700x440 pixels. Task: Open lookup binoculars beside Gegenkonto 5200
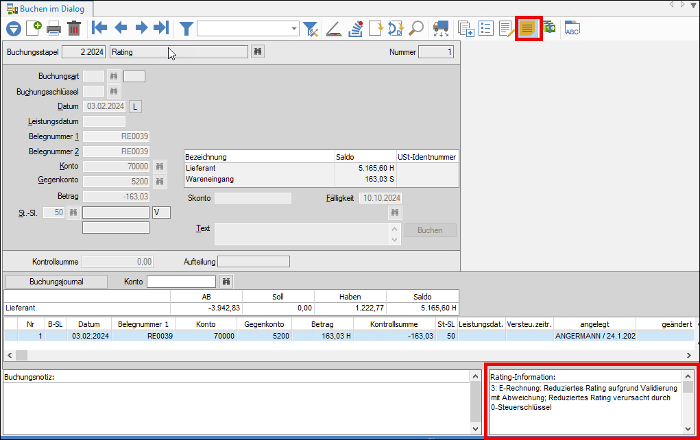tap(159, 182)
